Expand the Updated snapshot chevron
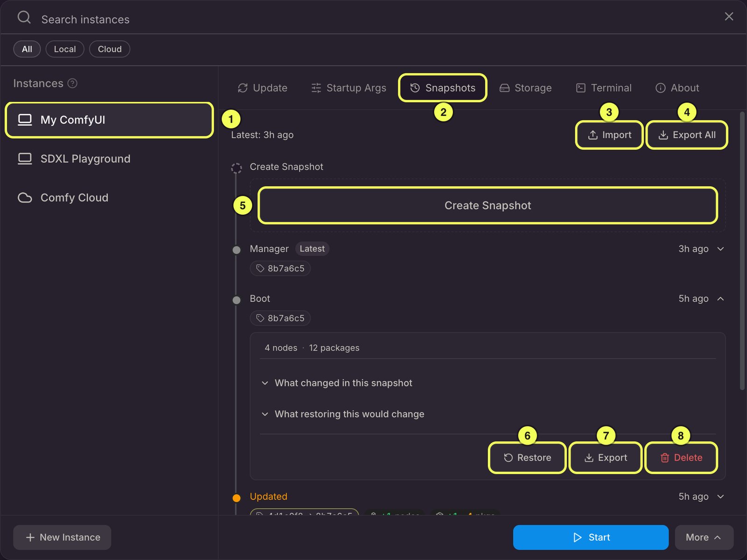Viewport: 747px width, 560px height. point(720,497)
